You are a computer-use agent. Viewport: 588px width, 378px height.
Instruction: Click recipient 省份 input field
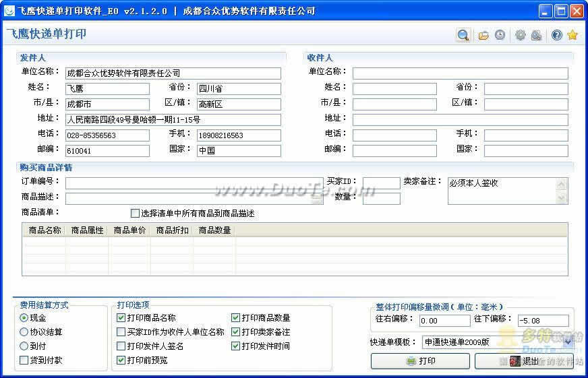click(x=526, y=88)
